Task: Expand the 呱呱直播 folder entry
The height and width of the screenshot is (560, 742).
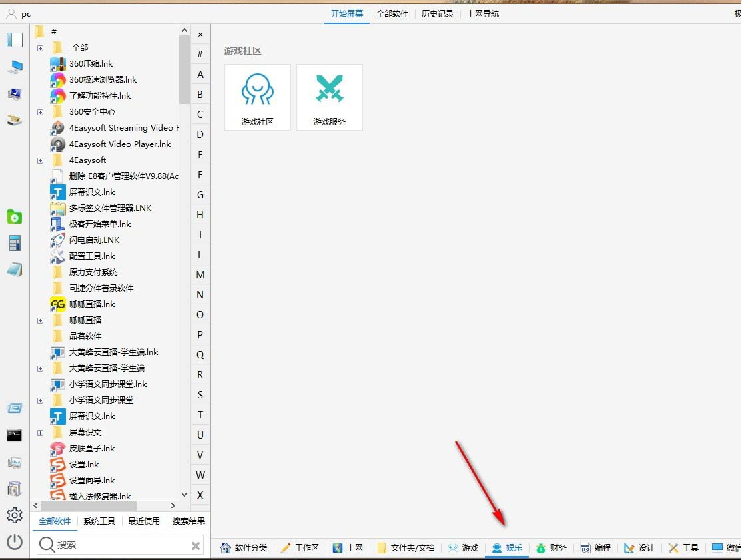Action: [x=40, y=320]
